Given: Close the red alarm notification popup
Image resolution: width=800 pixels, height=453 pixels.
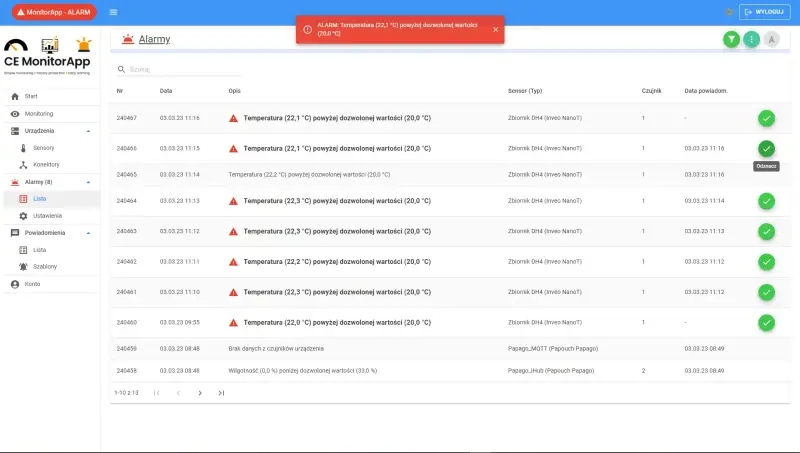Looking at the screenshot, I should pyautogui.click(x=495, y=29).
